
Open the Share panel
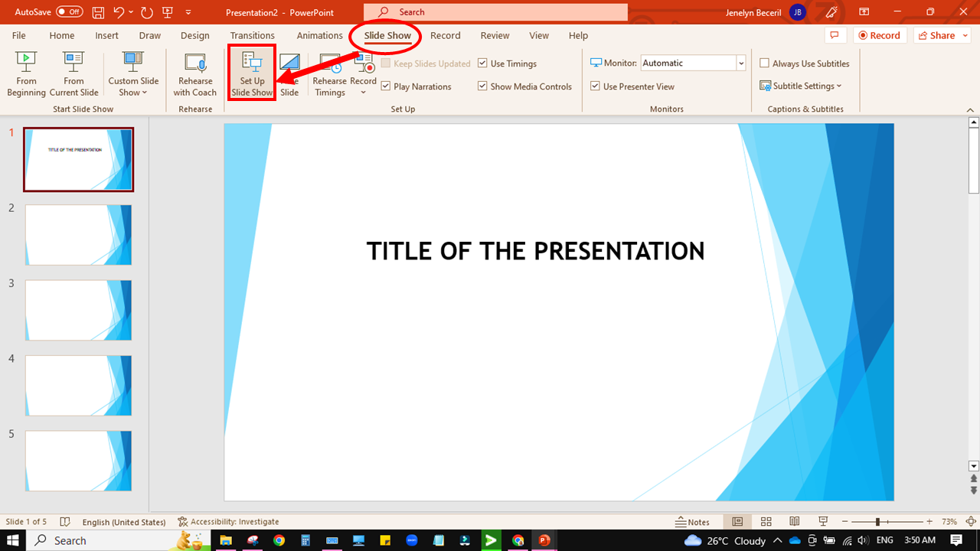click(x=940, y=35)
